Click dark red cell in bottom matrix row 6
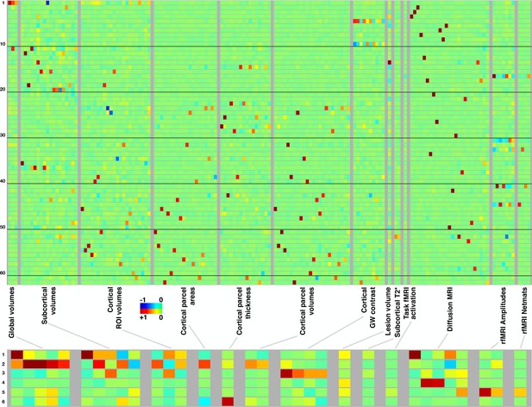532x407 pixels. tap(228, 402)
